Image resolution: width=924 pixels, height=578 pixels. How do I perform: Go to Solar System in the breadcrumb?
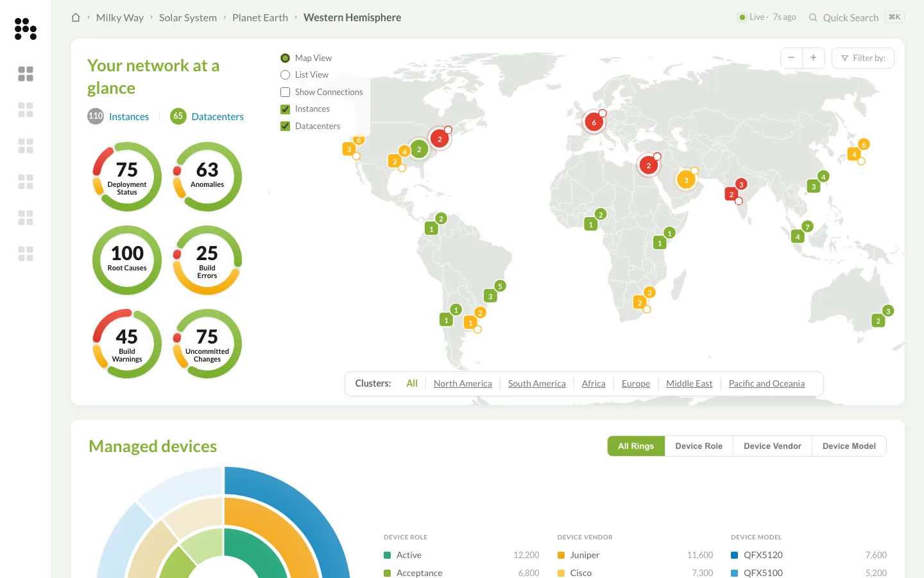click(188, 17)
